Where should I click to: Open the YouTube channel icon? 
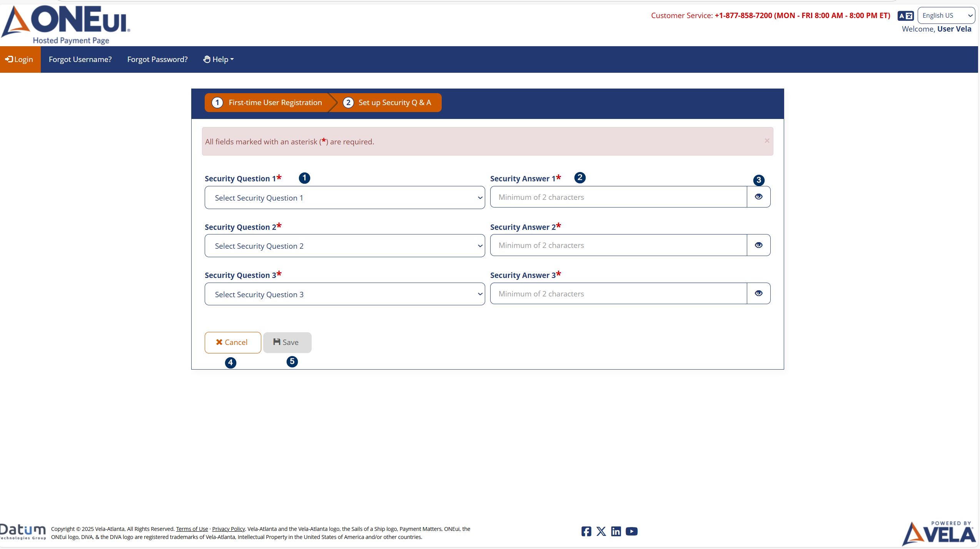coord(631,531)
